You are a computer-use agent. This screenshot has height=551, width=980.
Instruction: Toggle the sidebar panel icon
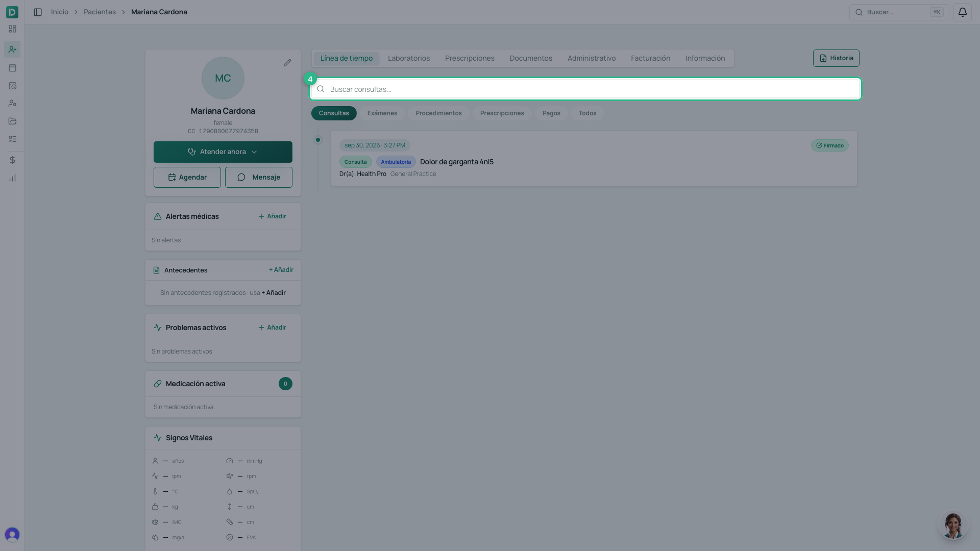coord(38,12)
